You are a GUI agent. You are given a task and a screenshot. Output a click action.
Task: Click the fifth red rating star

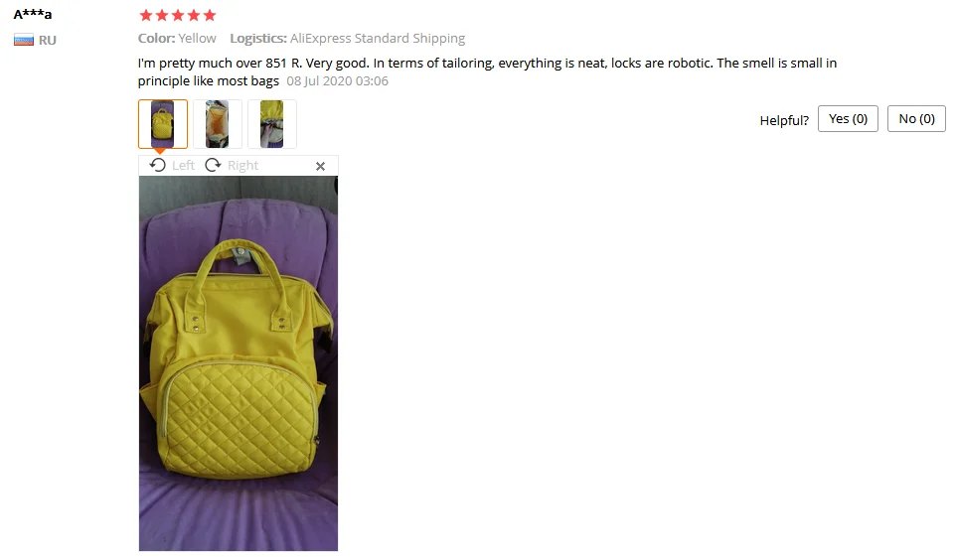tap(209, 15)
